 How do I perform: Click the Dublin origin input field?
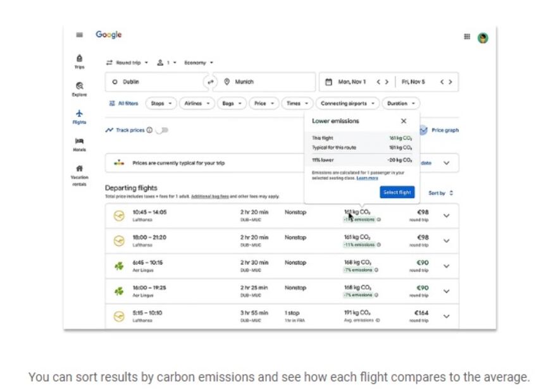[x=155, y=82]
